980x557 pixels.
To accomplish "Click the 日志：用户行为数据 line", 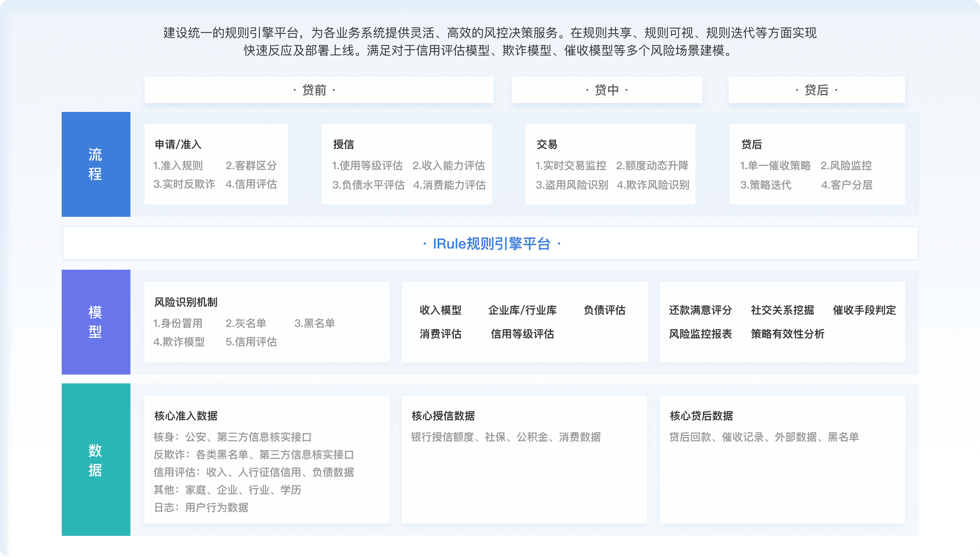I will (x=201, y=508).
